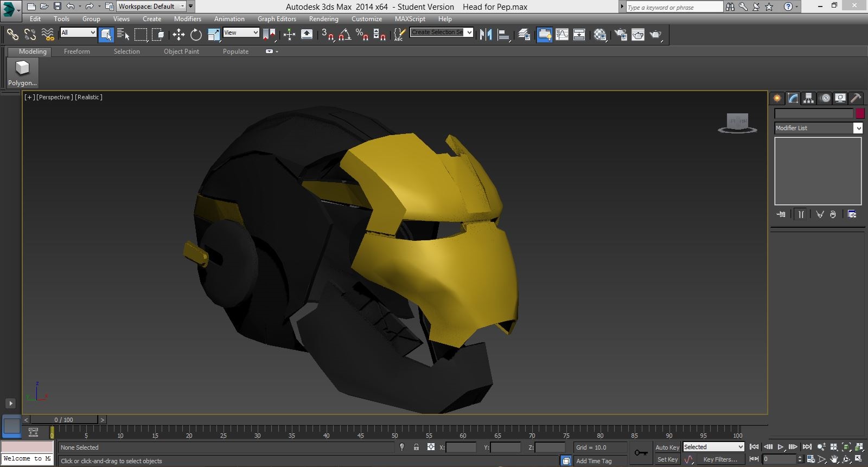Toggle Selection Lock padlock icon
Screen dimensions: 868x467
416,447
